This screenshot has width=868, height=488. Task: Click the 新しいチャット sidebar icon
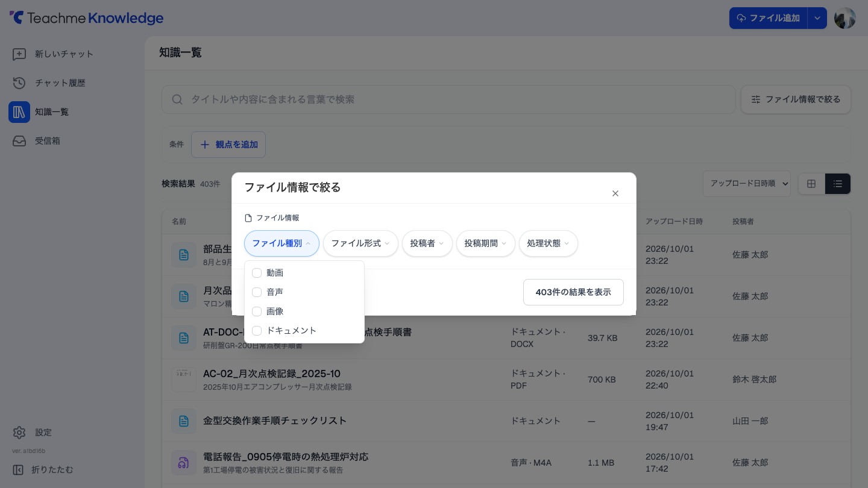point(19,54)
